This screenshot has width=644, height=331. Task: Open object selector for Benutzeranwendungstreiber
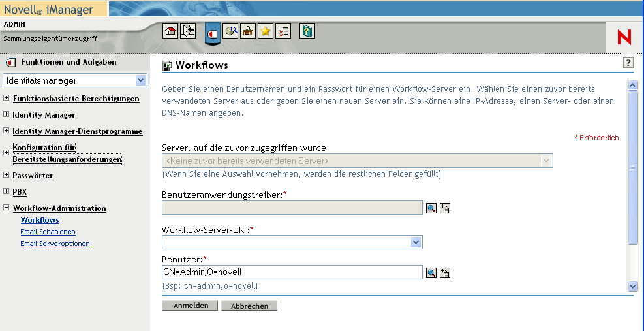point(431,208)
